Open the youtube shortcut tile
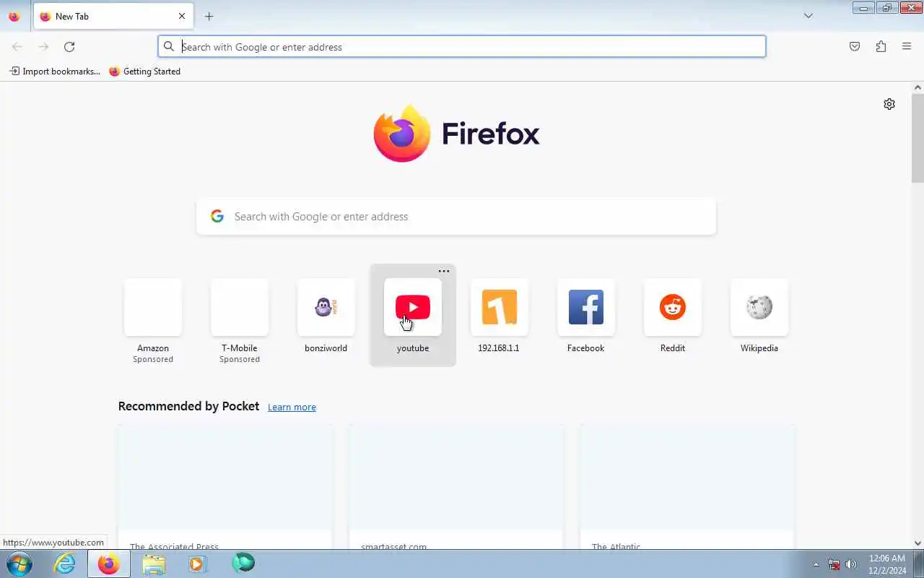924x578 pixels. click(x=413, y=315)
